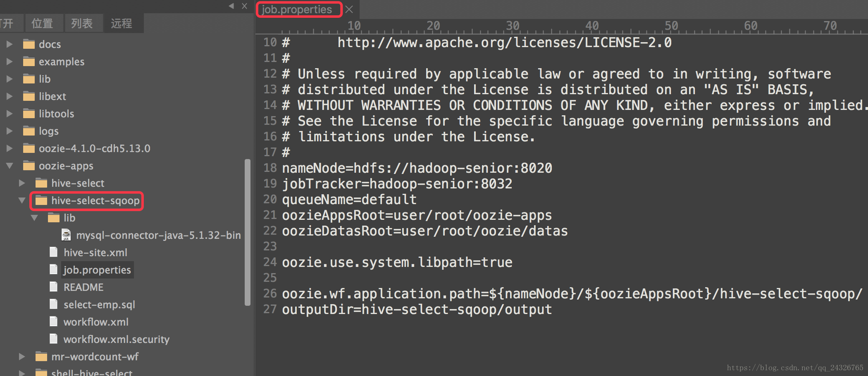Viewport: 868px width, 376px height.
Task: Click line 22 oozieDatasRoot text
Action: (x=425, y=231)
